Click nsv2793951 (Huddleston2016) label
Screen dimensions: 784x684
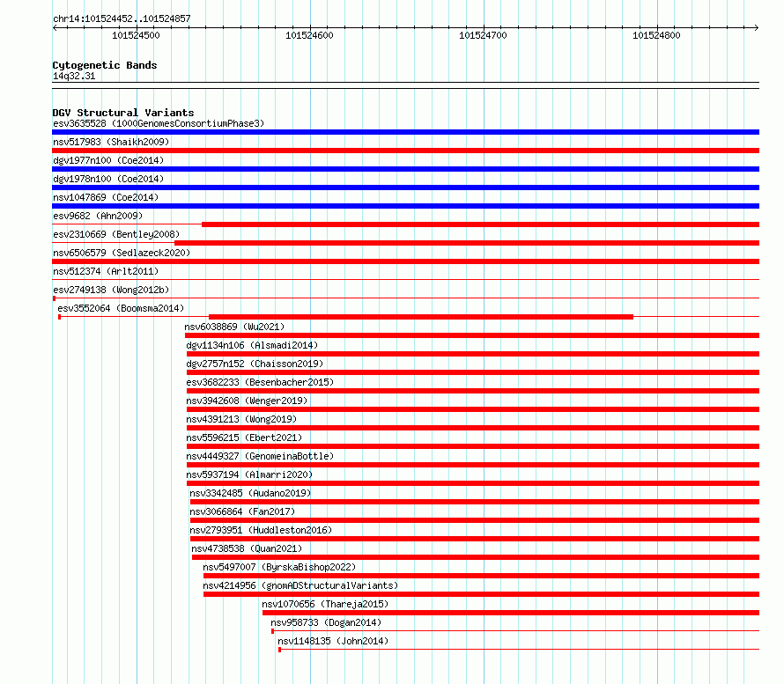(261, 530)
